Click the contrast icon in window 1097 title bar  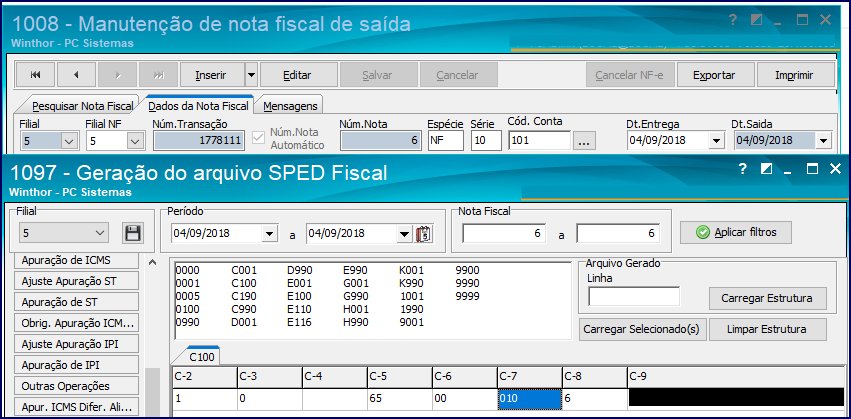tap(766, 169)
